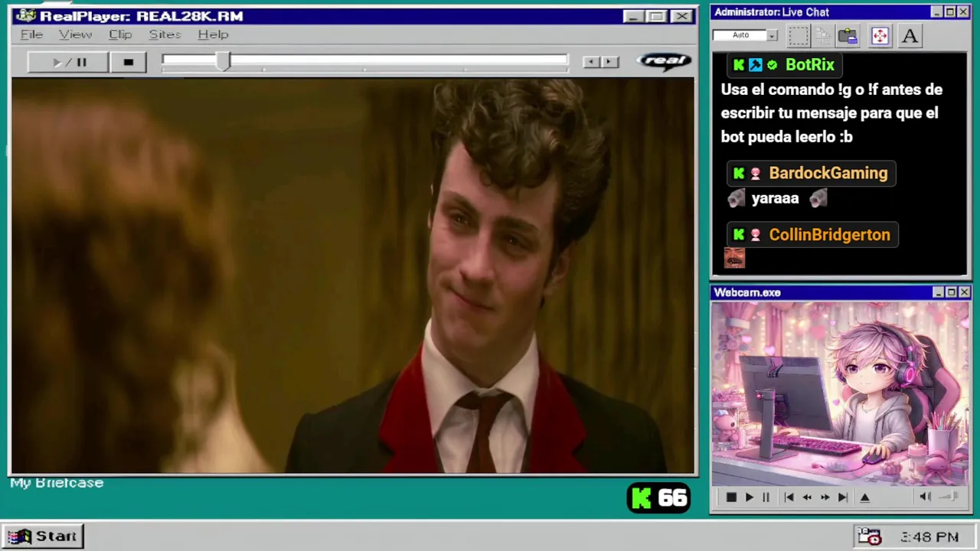Click the rewind left arrow in RealPlayer

click(591, 62)
